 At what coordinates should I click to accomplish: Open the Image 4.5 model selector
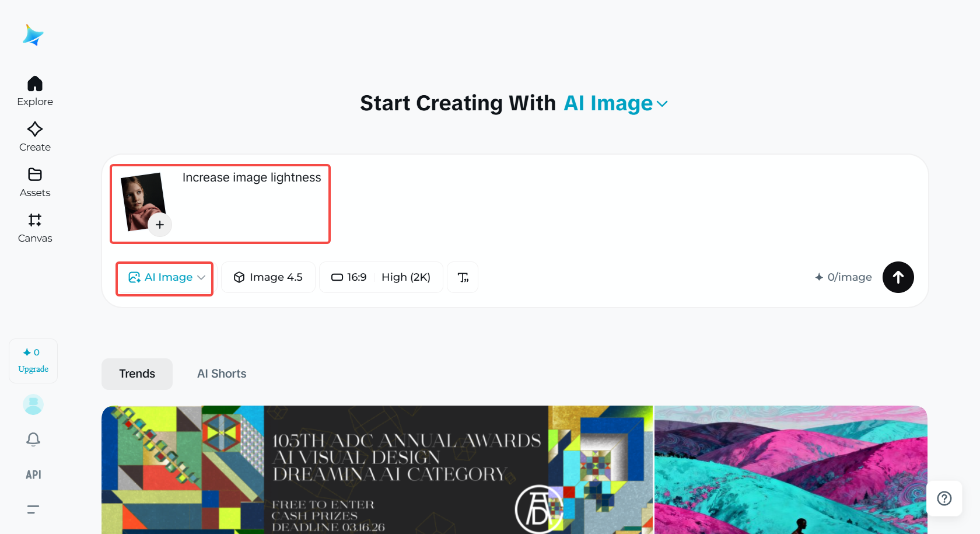point(268,277)
